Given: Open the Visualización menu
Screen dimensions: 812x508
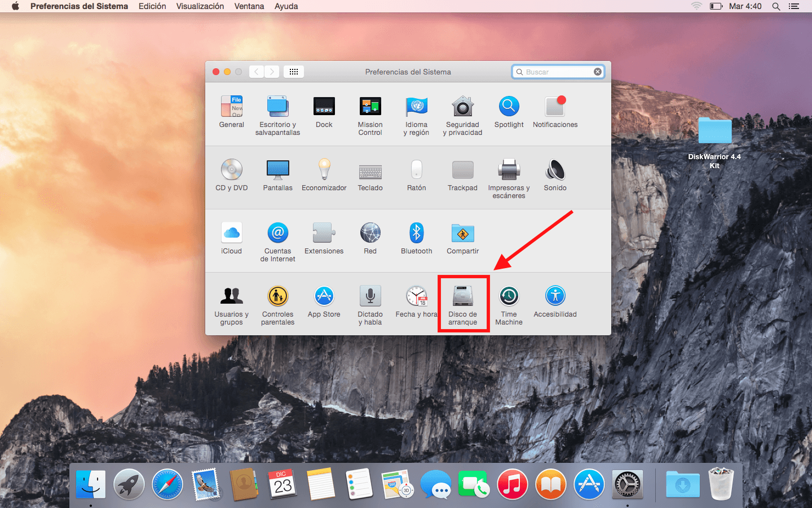Looking at the screenshot, I should pyautogui.click(x=200, y=6).
